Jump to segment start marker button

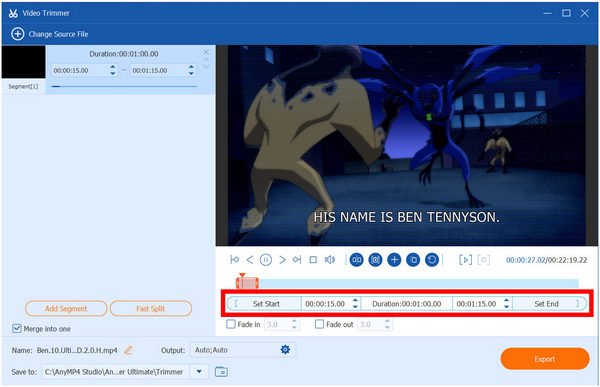[235, 260]
